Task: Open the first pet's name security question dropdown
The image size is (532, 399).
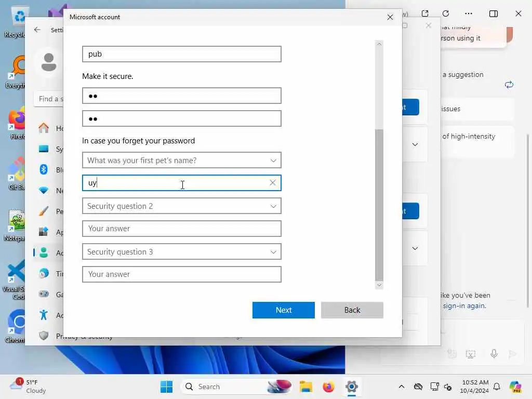Action: click(x=181, y=160)
